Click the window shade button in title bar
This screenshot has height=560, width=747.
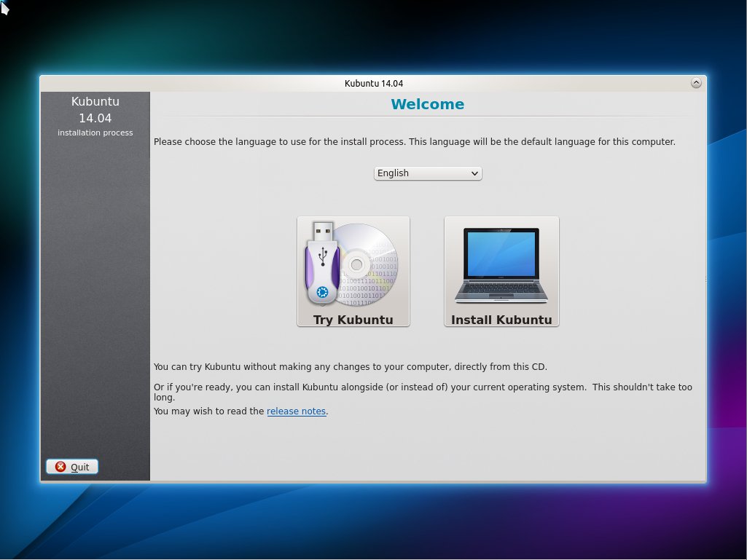click(x=696, y=83)
